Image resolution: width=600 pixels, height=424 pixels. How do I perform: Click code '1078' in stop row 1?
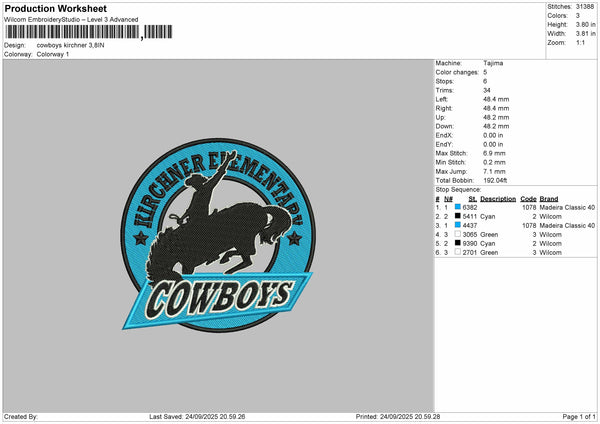coord(529,207)
